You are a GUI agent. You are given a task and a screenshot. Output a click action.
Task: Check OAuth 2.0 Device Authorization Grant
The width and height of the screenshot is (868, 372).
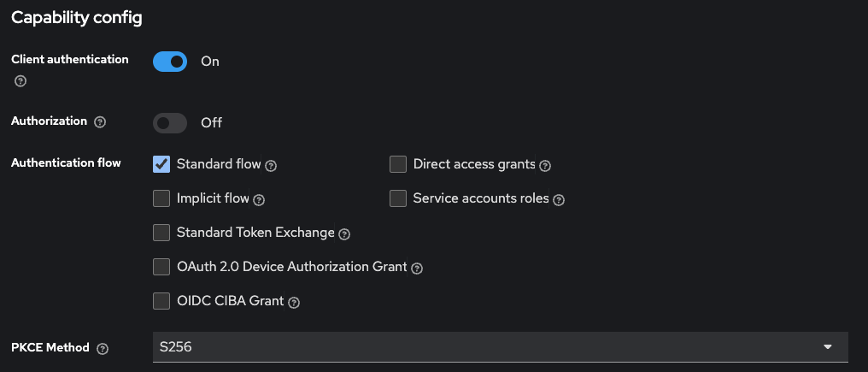(161, 267)
